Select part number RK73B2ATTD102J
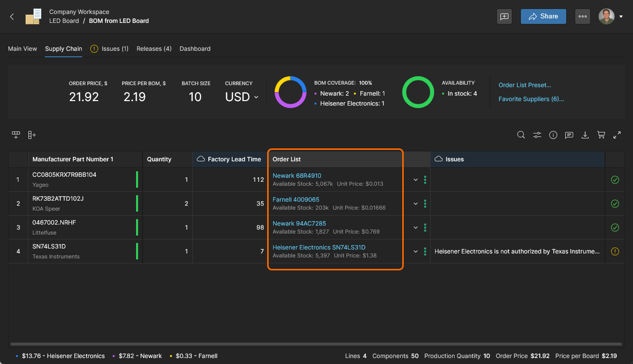The width and height of the screenshot is (633, 364). (x=58, y=199)
